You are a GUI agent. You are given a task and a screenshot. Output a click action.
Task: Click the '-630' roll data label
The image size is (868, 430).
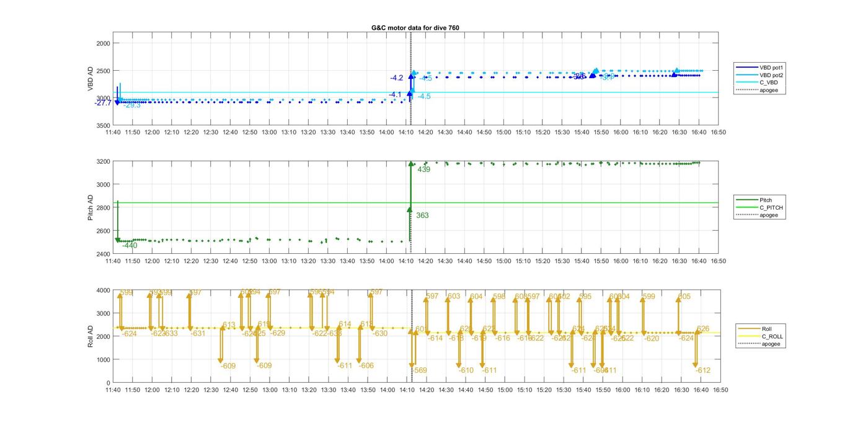380,334
